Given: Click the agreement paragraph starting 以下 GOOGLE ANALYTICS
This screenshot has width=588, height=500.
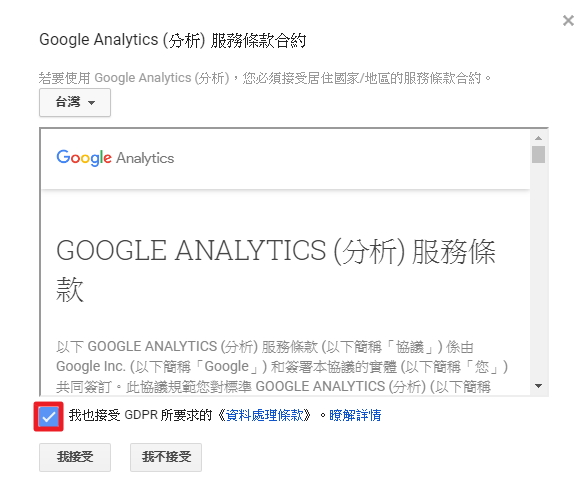Looking at the screenshot, I should (x=282, y=366).
